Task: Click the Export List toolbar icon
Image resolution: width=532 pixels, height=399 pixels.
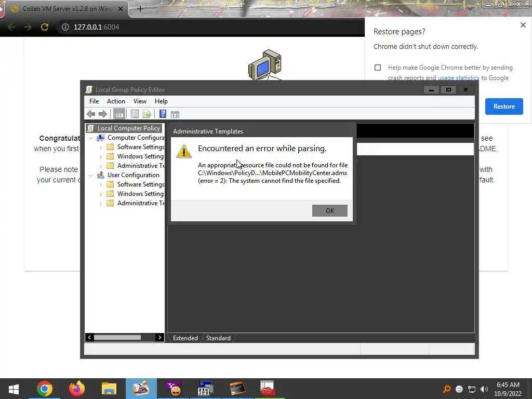Action: coord(147,114)
